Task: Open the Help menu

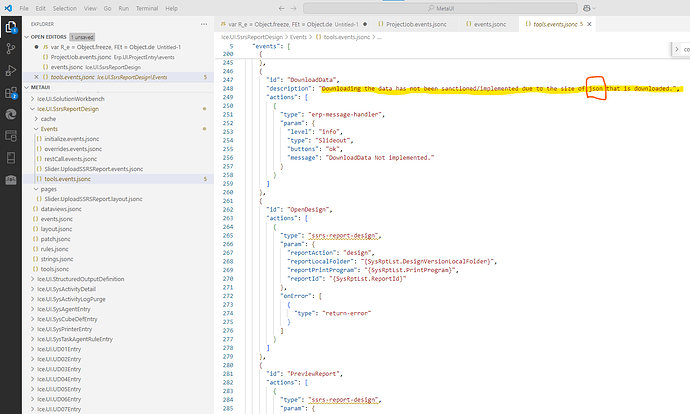Action: click(x=172, y=8)
